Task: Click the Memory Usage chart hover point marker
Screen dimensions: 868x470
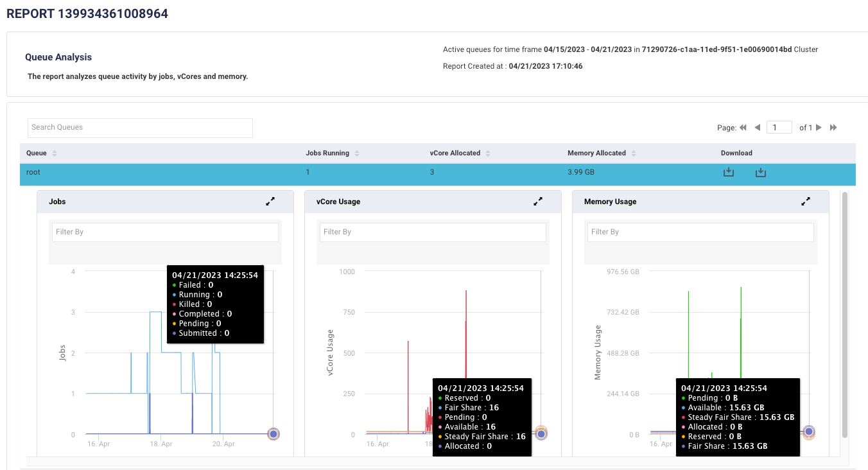Action: click(x=809, y=432)
